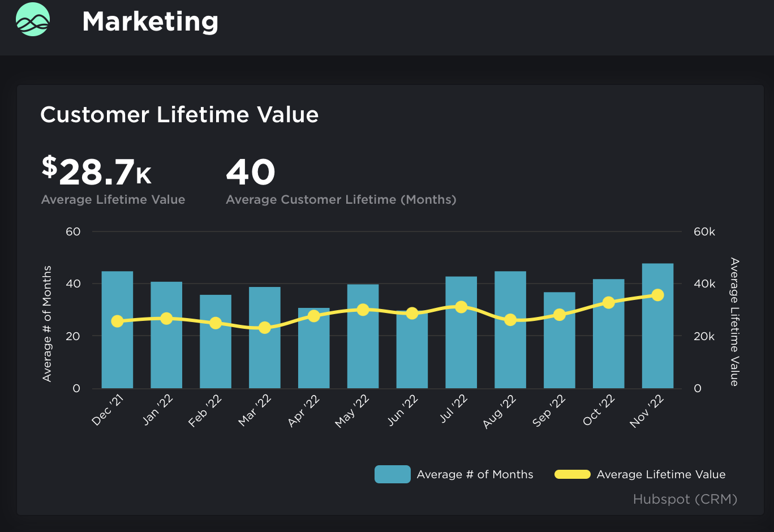The height and width of the screenshot is (532, 774).
Task: Open the Jun '22 axis label details
Action: (x=403, y=409)
